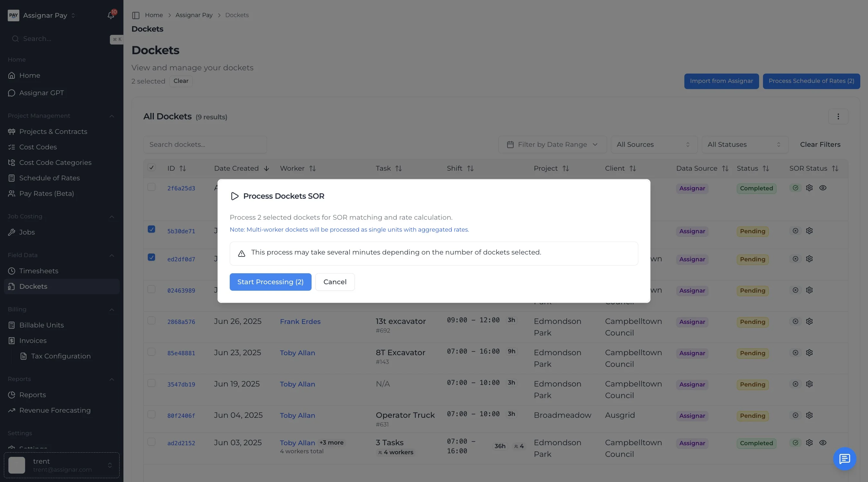
Task: Click the Search dockets input field
Action: point(205,144)
